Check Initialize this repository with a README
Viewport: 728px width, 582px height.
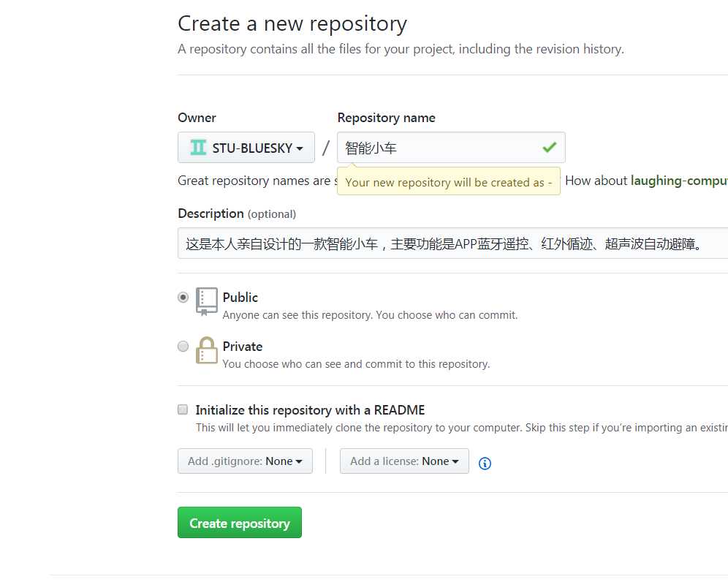183,409
